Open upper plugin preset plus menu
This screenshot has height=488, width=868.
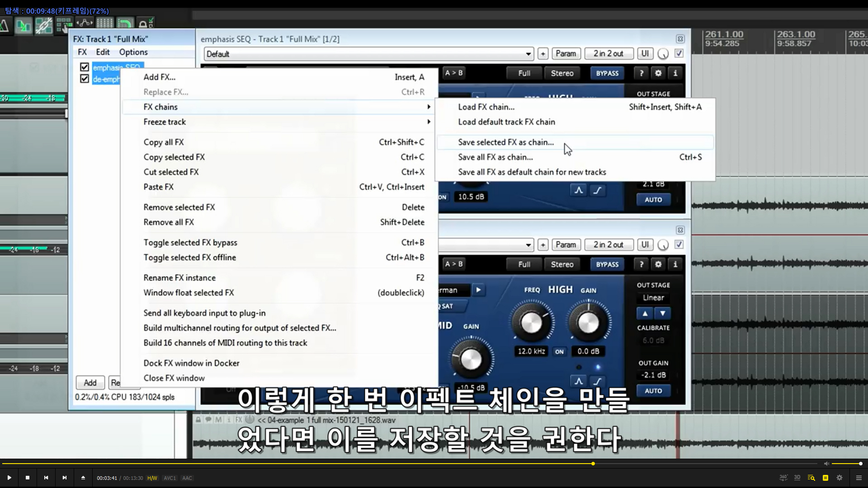tap(543, 53)
